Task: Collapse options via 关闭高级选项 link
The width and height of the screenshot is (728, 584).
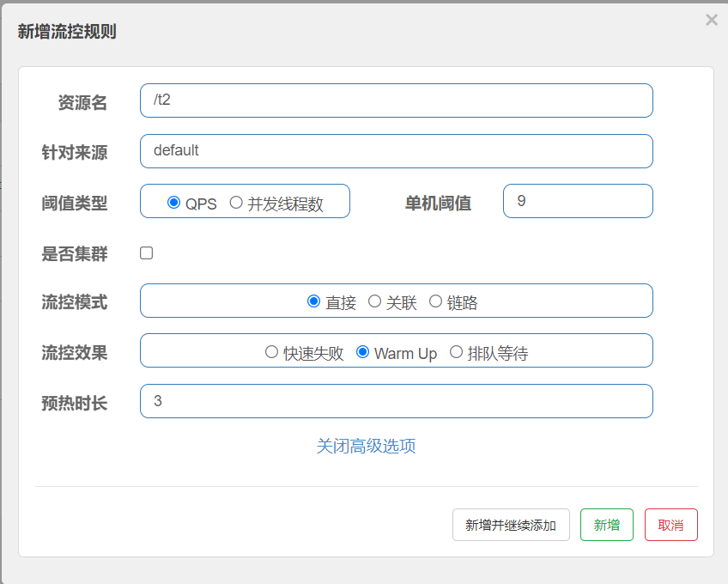Action: 366,447
